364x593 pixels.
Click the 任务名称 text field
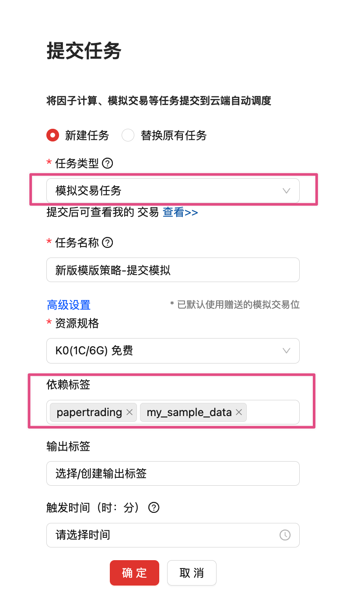click(x=173, y=270)
